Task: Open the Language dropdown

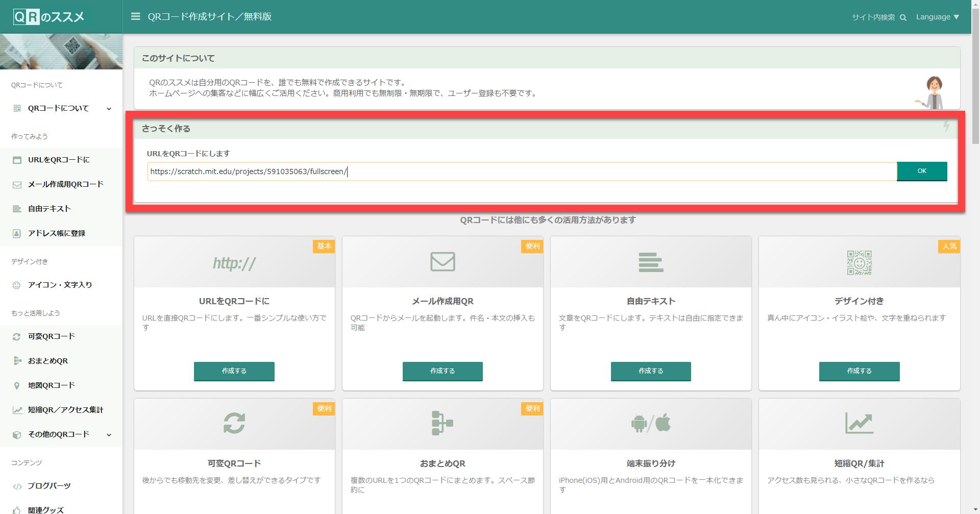Action: [x=937, y=17]
